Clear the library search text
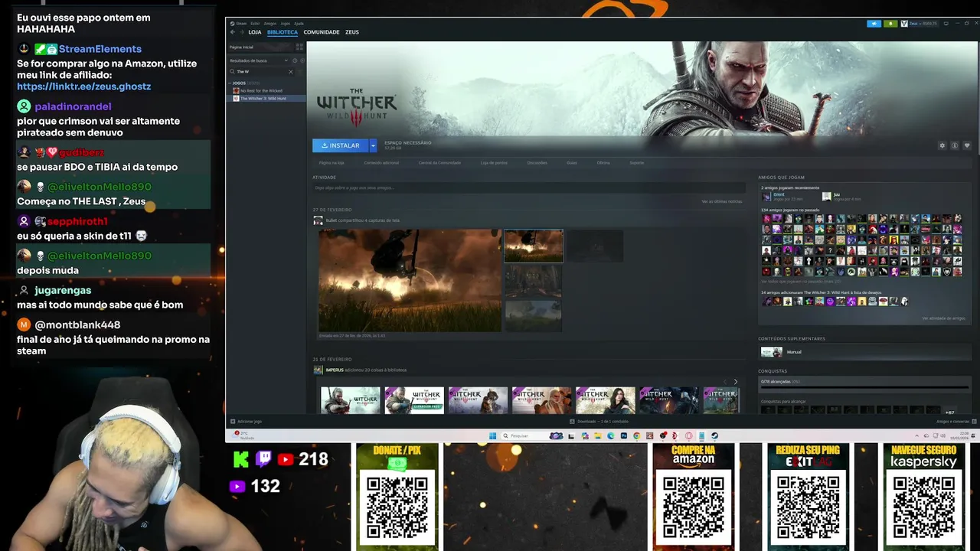This screenshot has width=980, height=551. click(290, 71)
